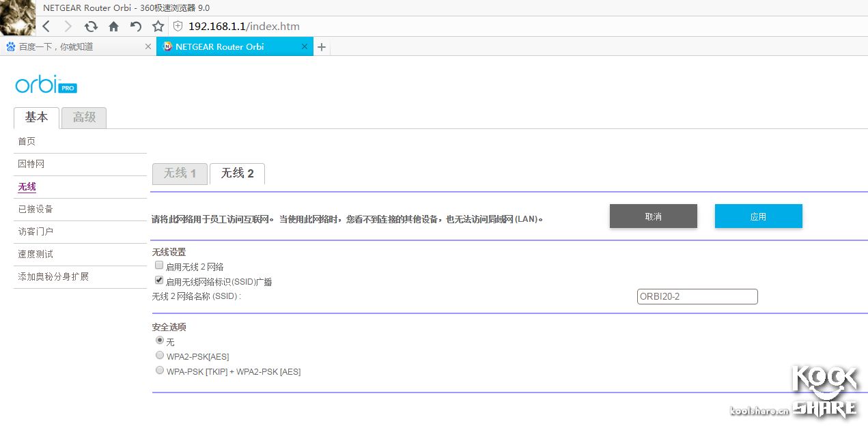Select the WPA2-PSK[AES] radio button
The width and height of the screenshot is (868, 428).
160,356
